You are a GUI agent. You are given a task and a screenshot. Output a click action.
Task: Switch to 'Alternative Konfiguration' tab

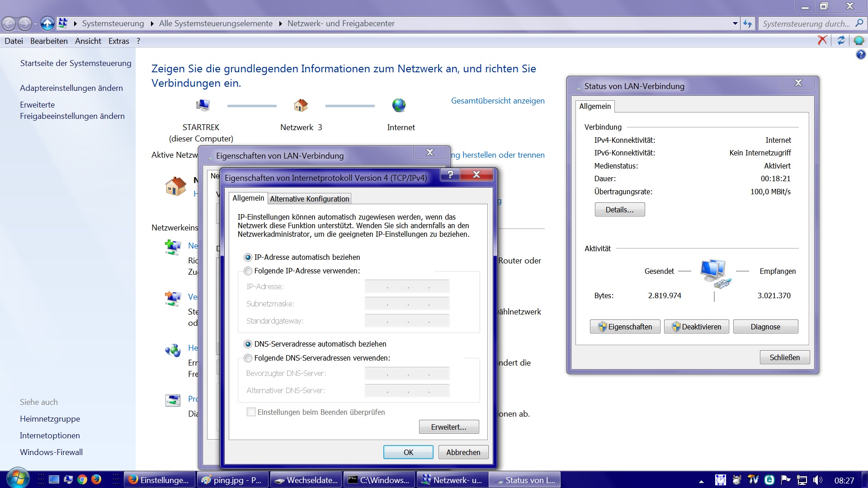(x=309, y=199)
